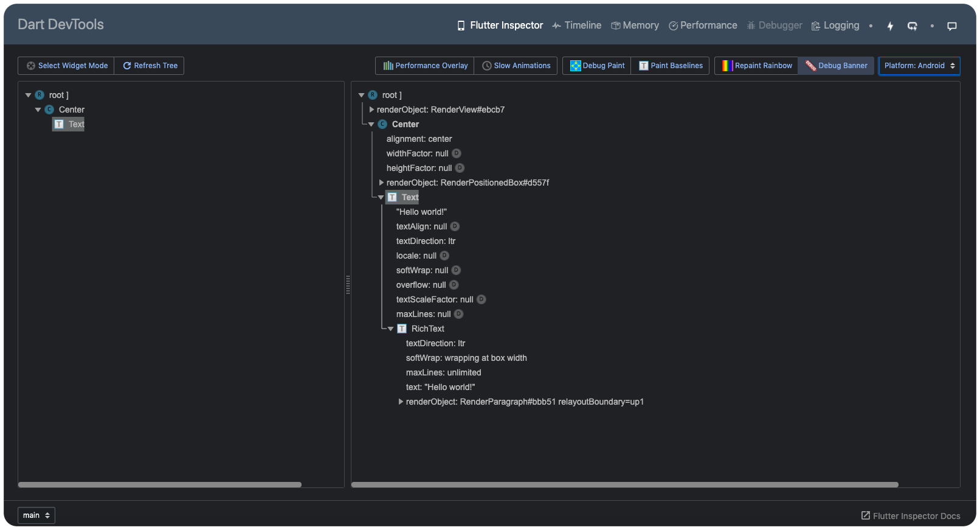Click the hot reload lightning bolt icon
This screenshot has height=530, width=980.
tap(890, 26)
